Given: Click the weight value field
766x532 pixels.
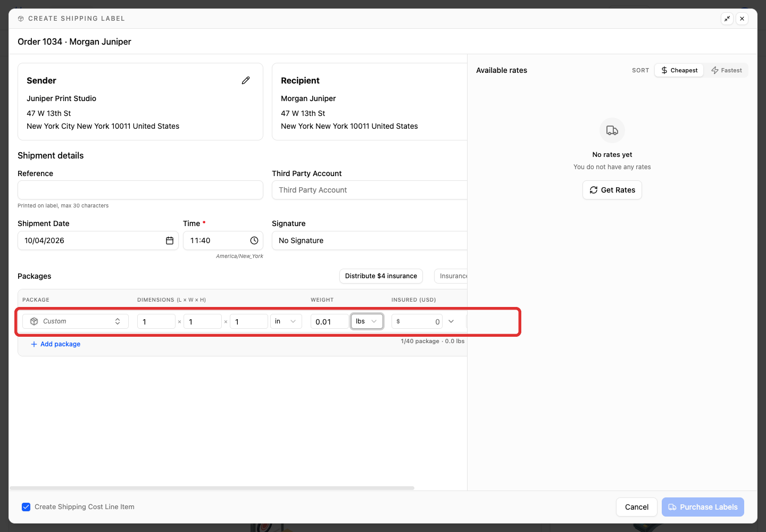Looking at the screenshot, I should coord(330,321).
